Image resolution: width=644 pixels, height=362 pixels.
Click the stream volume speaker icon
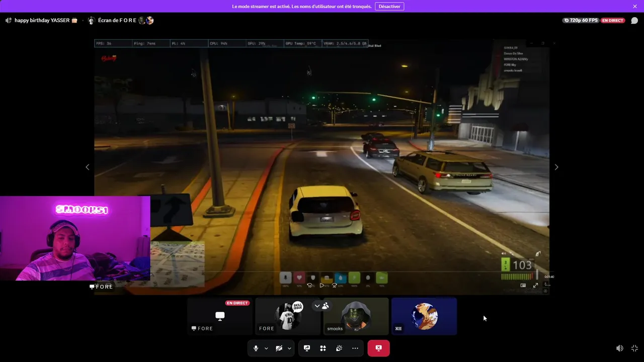[x=620, y=348]
